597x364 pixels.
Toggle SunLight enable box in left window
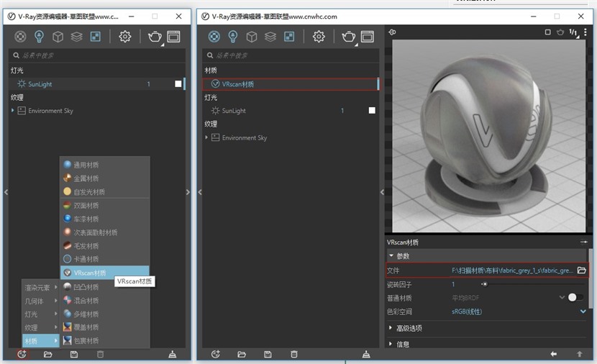(178, 83)
